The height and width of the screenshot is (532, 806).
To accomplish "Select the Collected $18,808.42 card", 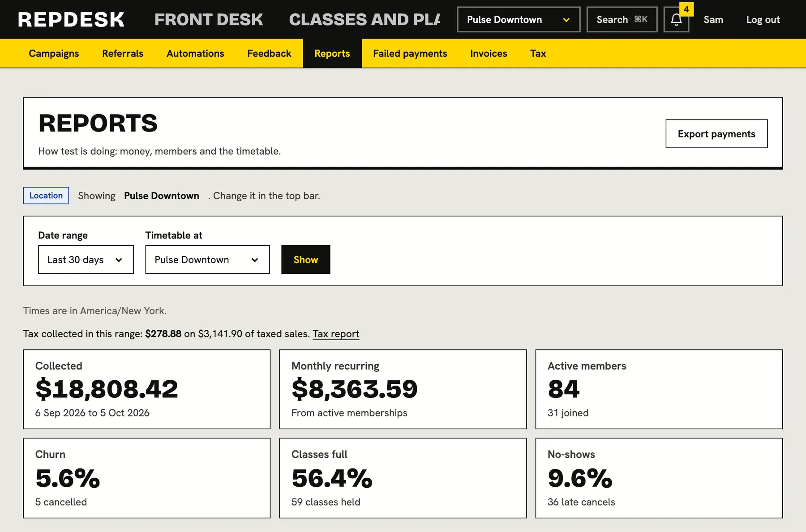I will (x=147, y=389).
